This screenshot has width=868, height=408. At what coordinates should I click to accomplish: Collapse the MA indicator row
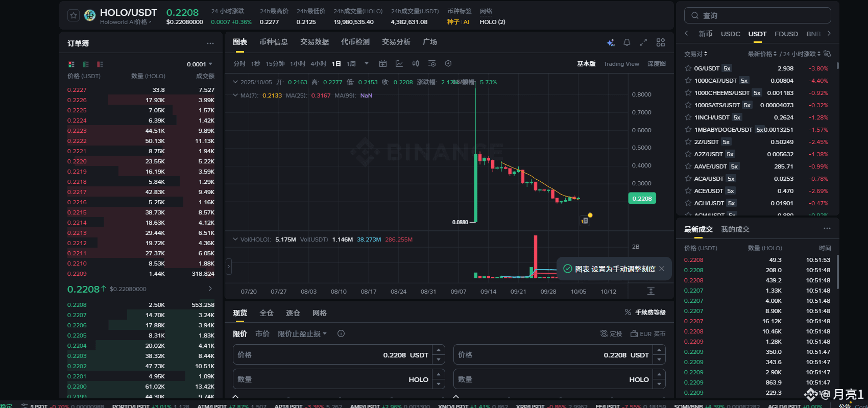(235, 95)
